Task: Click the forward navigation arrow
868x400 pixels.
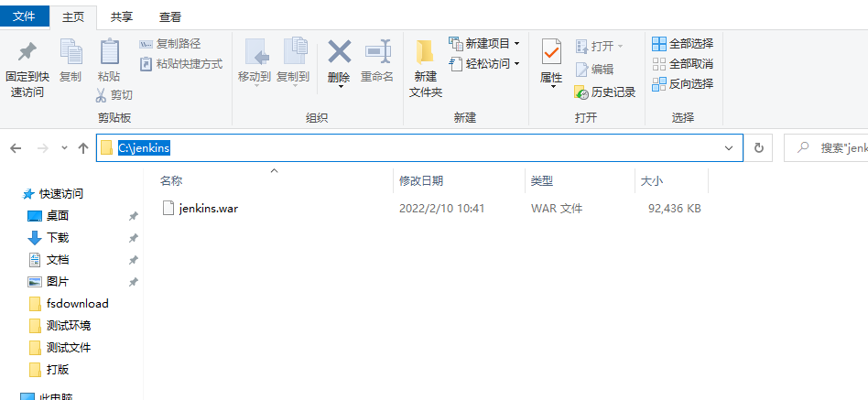Action: (x=43, y=147)
